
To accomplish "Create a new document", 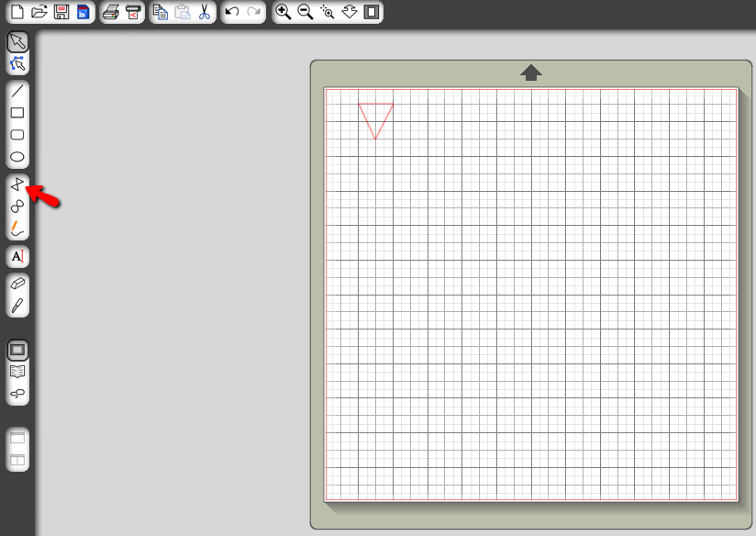I will tap(17, 12).
